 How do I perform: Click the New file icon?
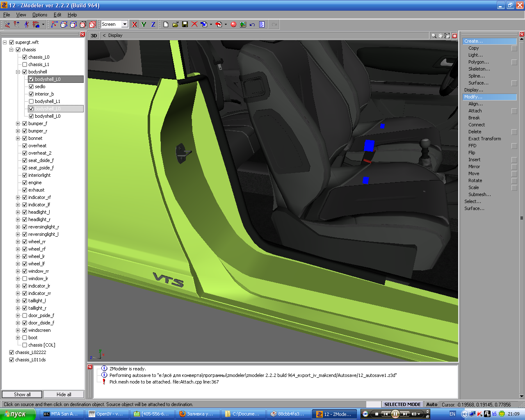coord(166,25)
